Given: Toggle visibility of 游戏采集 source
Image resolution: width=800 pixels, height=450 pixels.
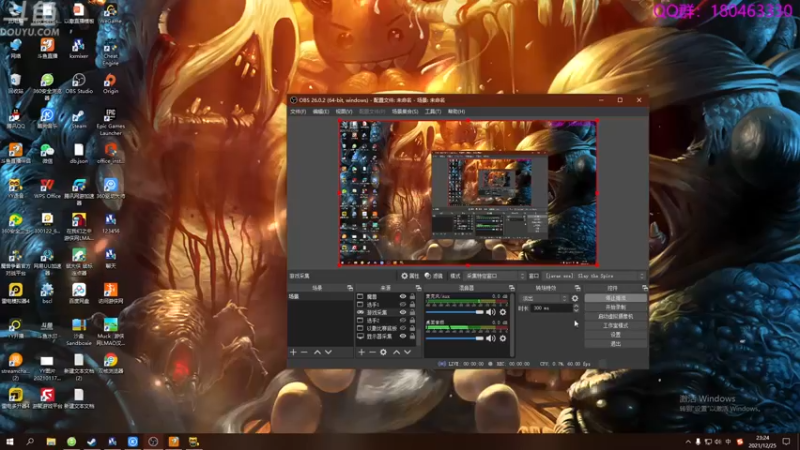Looking at the screenshot, I should point(403,312).
